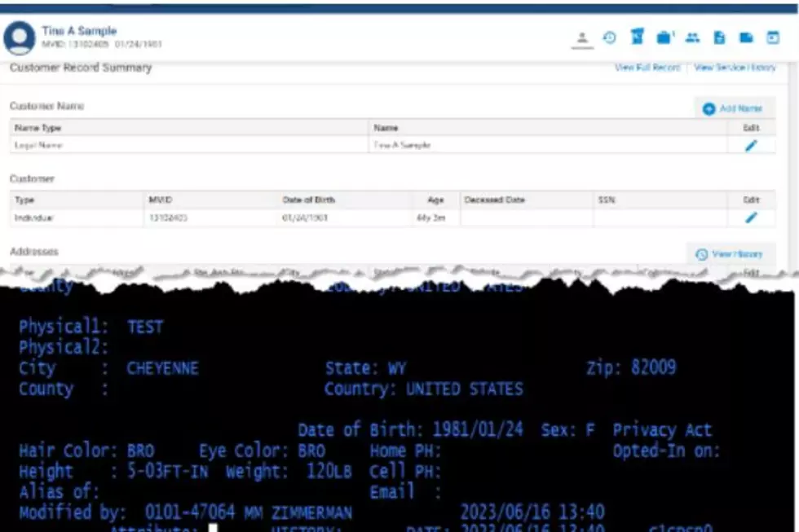This screenshot has height=532, width=799.
Task: Click the TEST value after Physical1
Action: point(145,327)
